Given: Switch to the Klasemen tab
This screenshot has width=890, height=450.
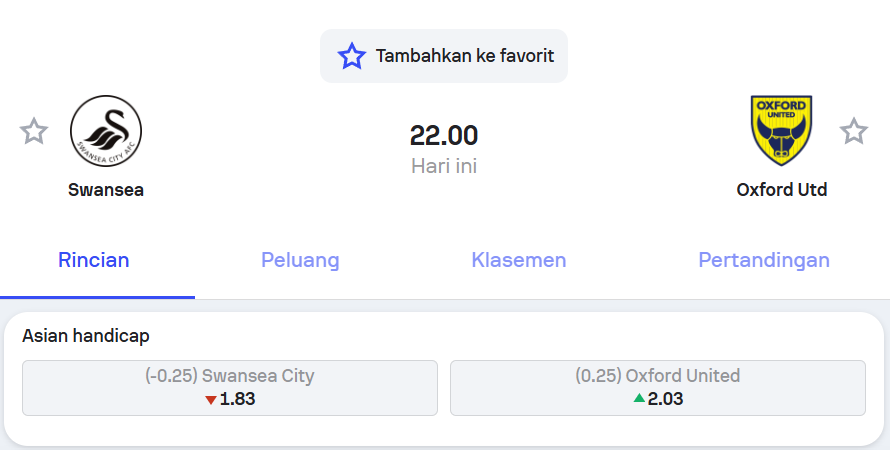Looking at the screenshot, I should [x=519, y=261].
